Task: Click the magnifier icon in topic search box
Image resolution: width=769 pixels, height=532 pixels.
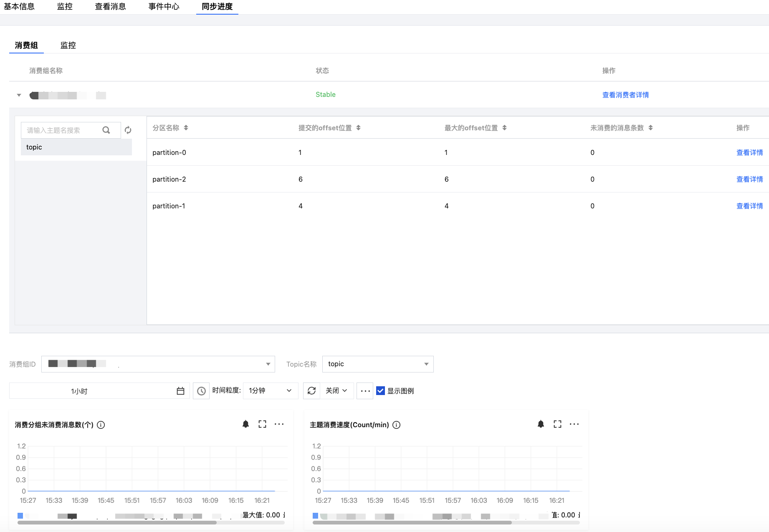Action: pyautogui.click(x=106, y=130)
